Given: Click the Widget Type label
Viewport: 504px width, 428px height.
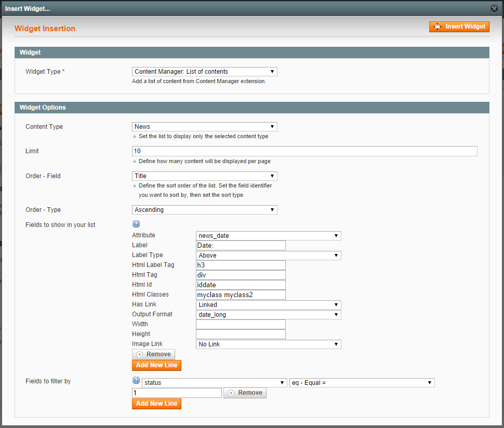Looking at the screenshot, I should coord(43,72).
